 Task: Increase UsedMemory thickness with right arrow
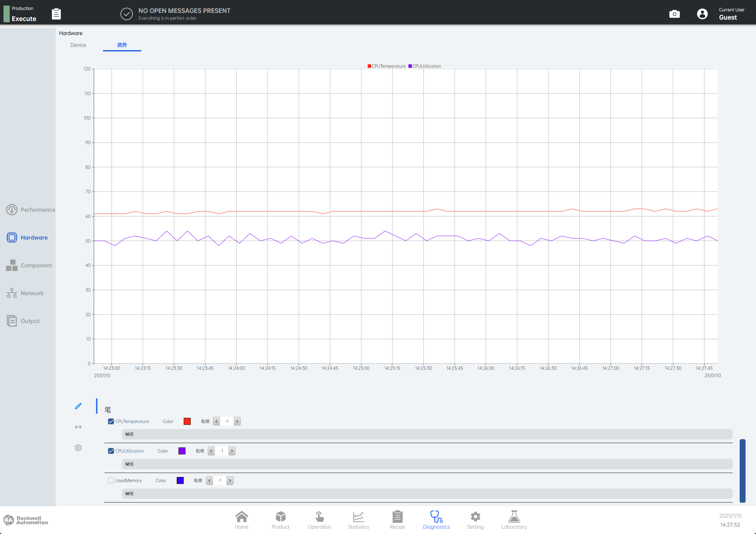230,480
